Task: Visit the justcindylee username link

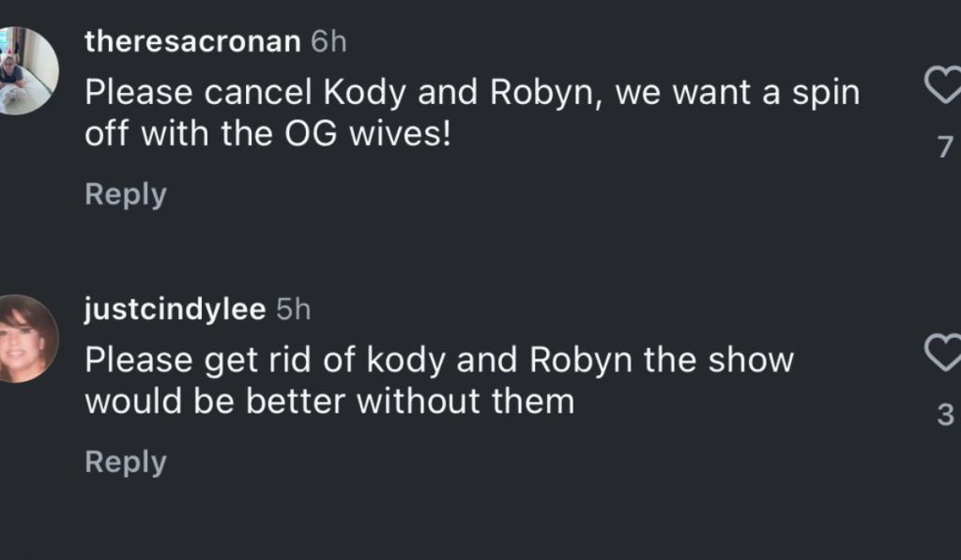Action: [175, 310]
